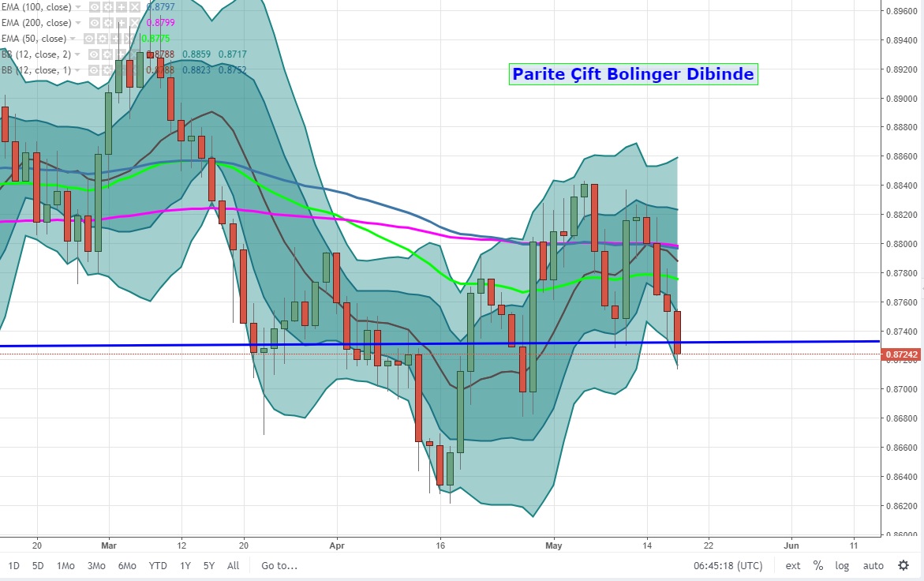The width and height of the screenshot is (924, 581).
Task: Click the plus icon beside EMA 100
Action: [x=121, y=7]
